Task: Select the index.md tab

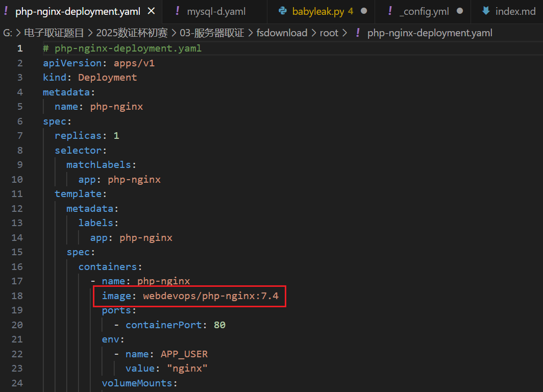Action: point(515,11)
